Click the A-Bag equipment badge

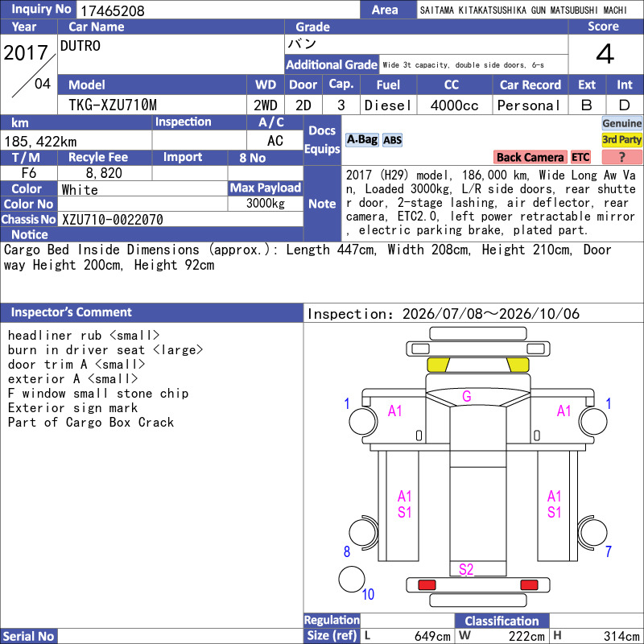(361, 140)
